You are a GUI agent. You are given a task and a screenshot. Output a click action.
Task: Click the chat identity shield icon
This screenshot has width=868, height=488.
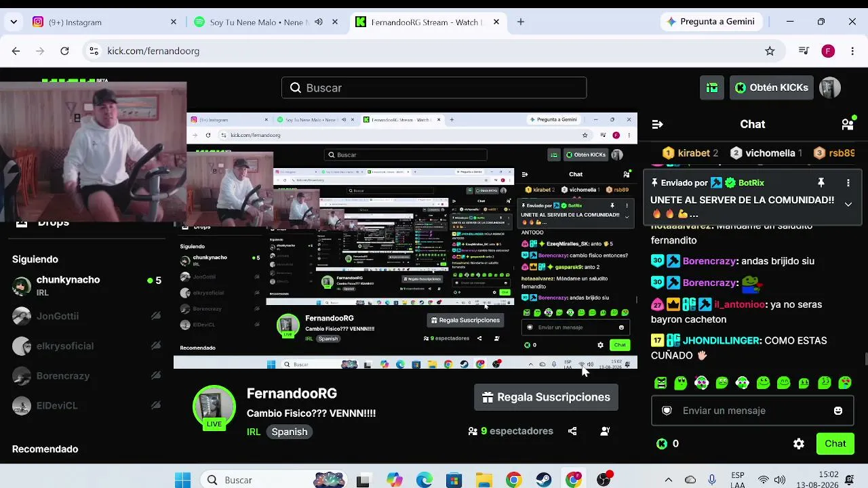coord(667,411)
